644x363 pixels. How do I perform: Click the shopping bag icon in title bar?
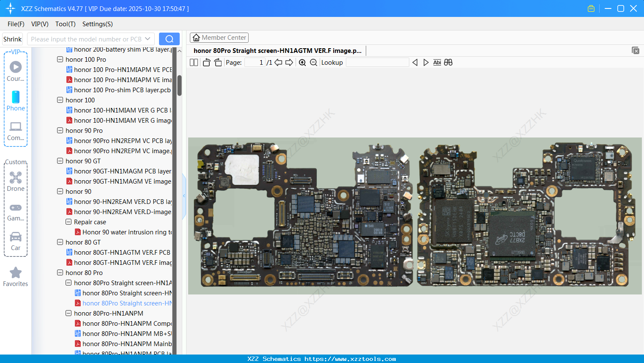coord(591,8)
